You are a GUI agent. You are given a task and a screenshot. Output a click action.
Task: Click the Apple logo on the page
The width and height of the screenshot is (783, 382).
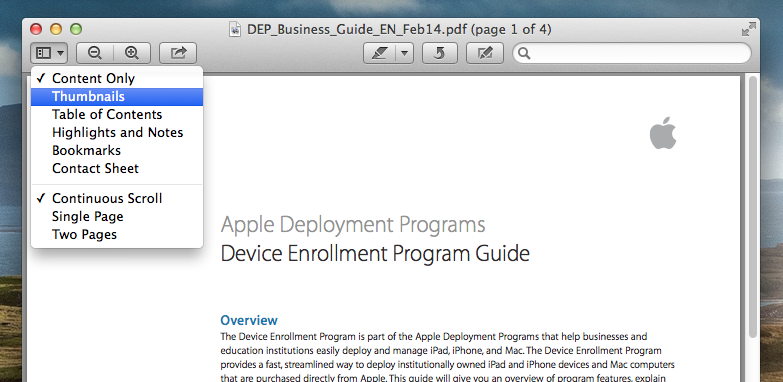coord(663,133)
